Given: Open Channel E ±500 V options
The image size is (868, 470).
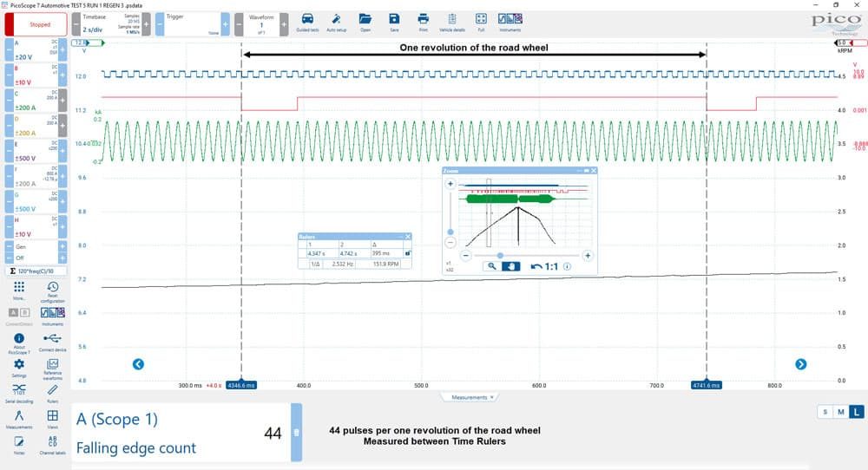Looking at the screenshot, I should (x=36, y=151).
